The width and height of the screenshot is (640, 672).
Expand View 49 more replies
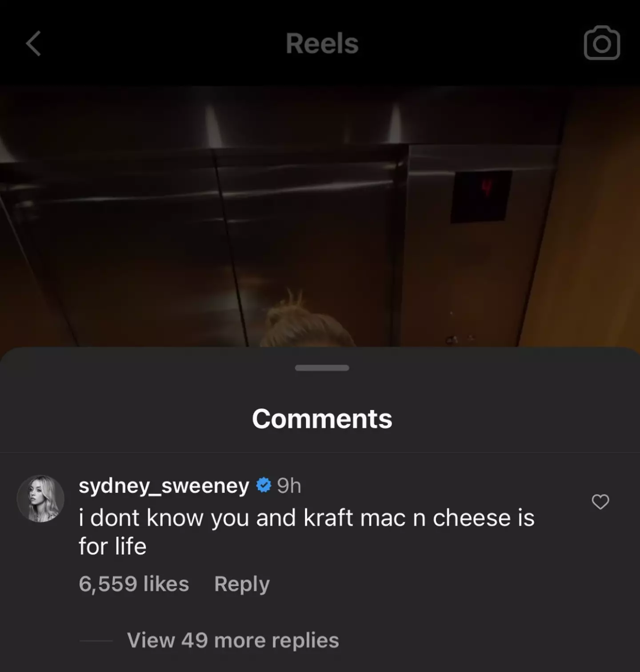pyautogui.click(x=233, y=640)
